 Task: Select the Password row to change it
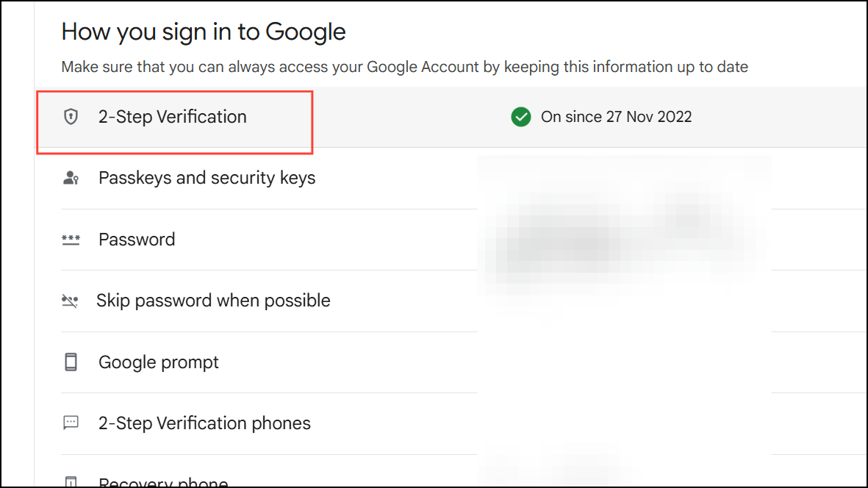point(136,239)
